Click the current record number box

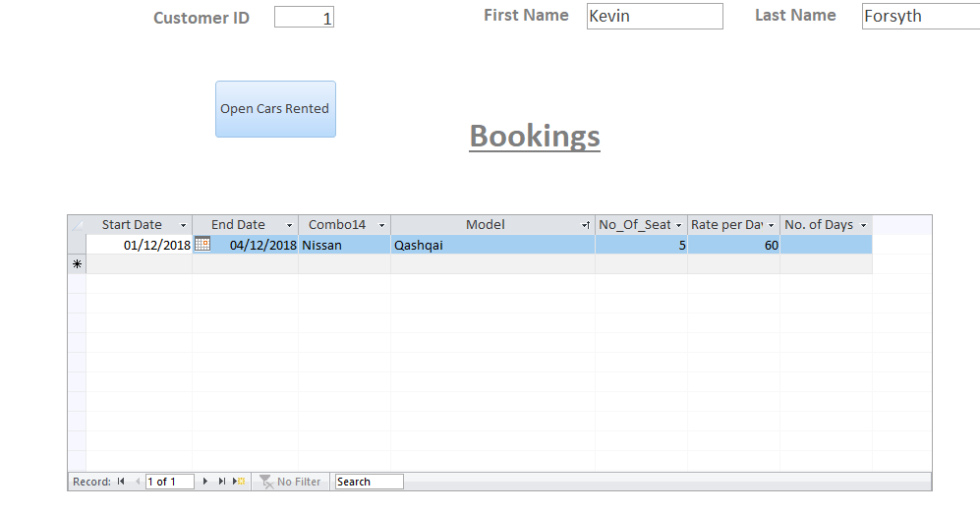coord(169,482)
